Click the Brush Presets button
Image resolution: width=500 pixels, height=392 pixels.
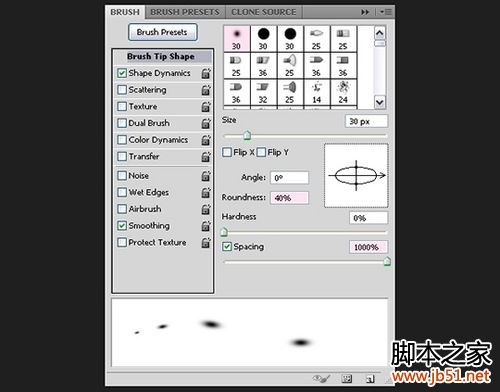point(163,32)
